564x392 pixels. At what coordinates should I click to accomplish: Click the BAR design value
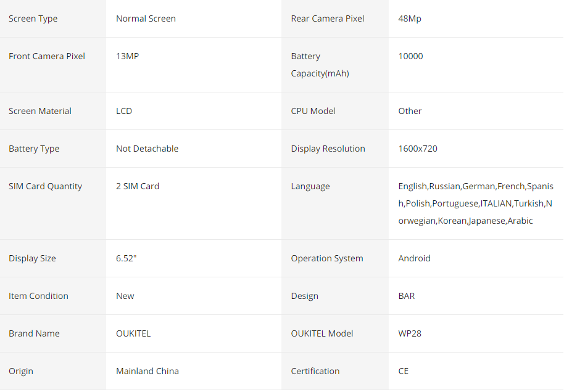pyautogui.click(x=407, y=296)
